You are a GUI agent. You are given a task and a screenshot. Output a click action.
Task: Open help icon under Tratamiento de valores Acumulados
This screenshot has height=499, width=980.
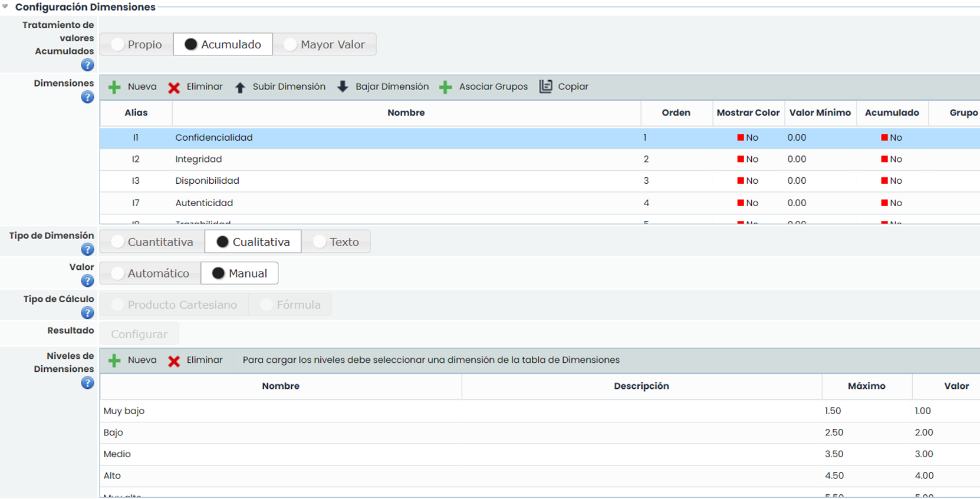click(87, 65)
